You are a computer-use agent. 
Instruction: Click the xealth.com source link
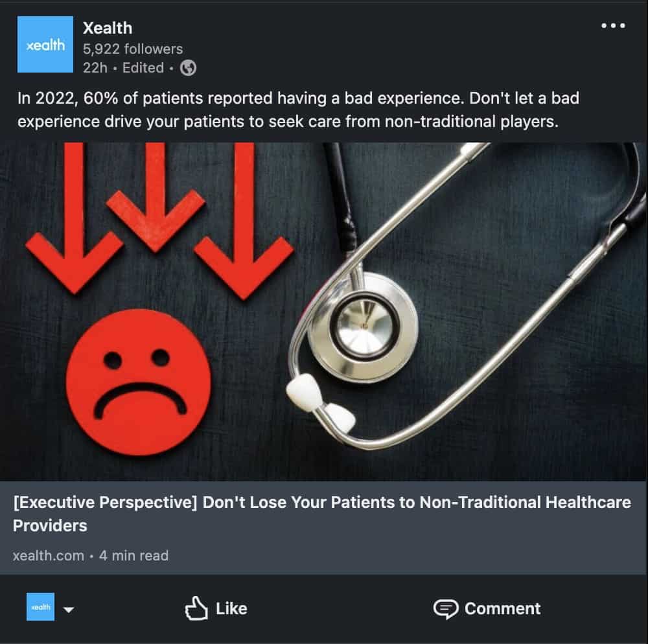(49, 556)
